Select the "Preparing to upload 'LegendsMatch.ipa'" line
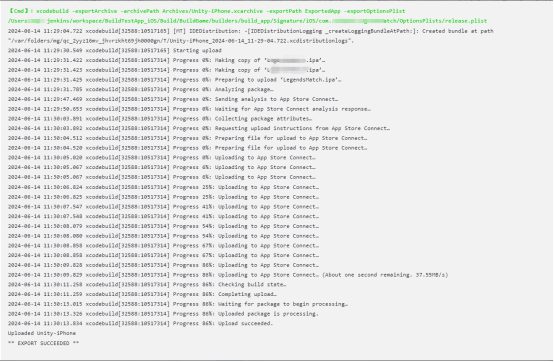 pos(175,80)
